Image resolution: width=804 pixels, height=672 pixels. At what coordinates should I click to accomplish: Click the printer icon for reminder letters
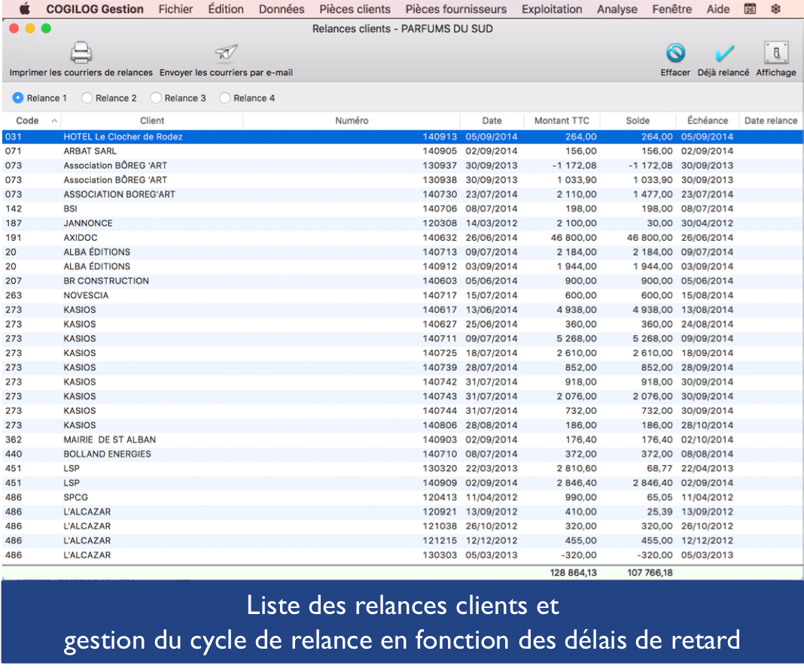tap(81, 53)
